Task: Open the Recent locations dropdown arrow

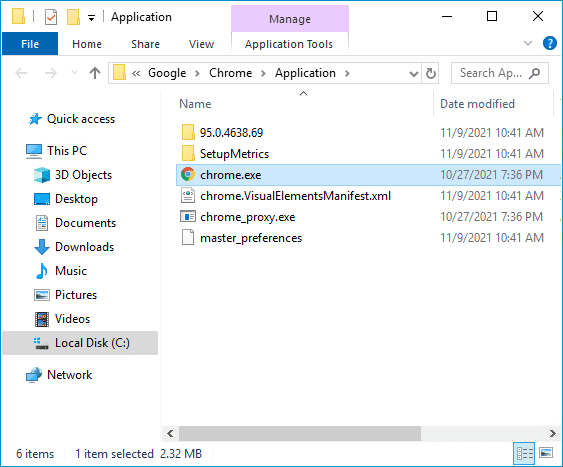Action: (74, 73)
